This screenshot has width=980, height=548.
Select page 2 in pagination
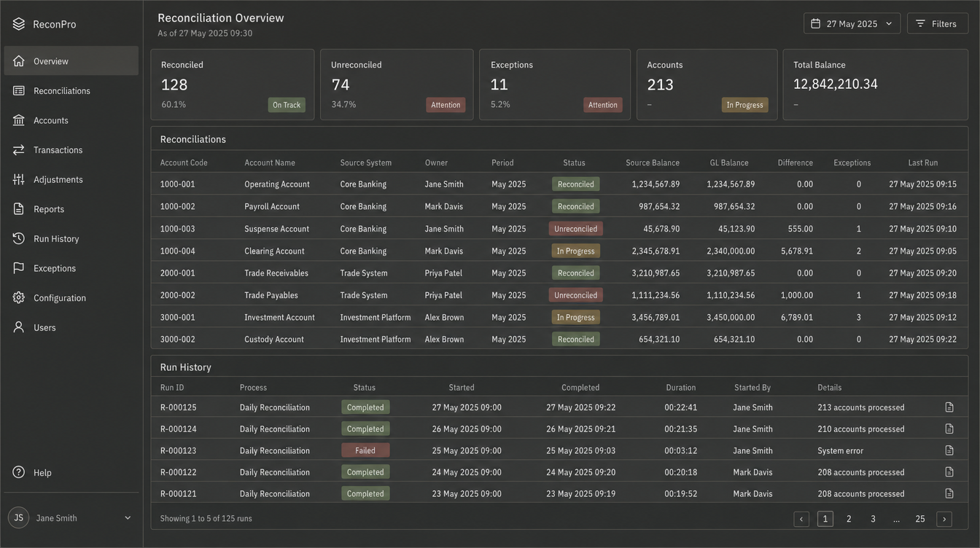coord(849,519)
